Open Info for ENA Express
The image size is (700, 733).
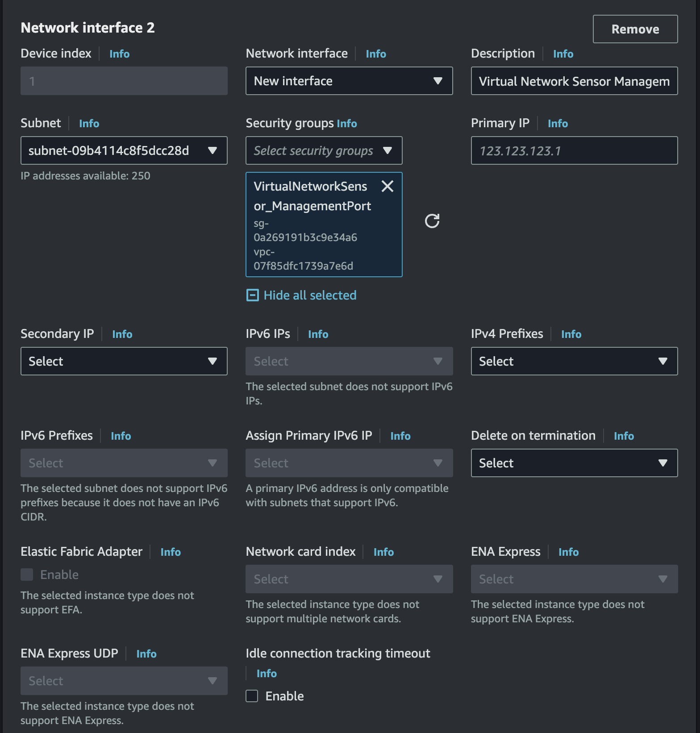pyautogui.click(x=568, y=552)
